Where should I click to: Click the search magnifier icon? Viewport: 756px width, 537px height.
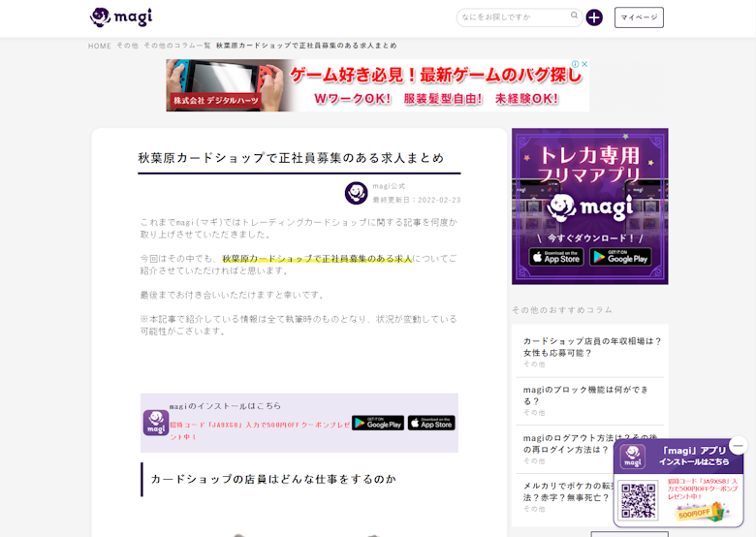[574, 16]
